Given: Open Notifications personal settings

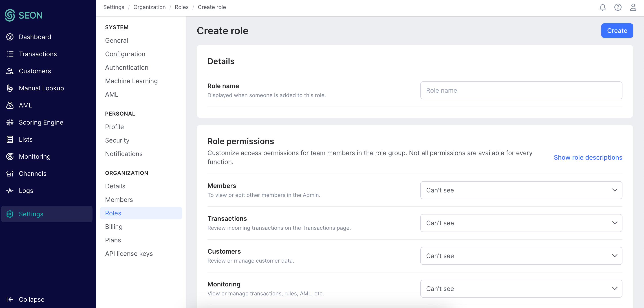Looking at the screenshot, I should point(124,154).
